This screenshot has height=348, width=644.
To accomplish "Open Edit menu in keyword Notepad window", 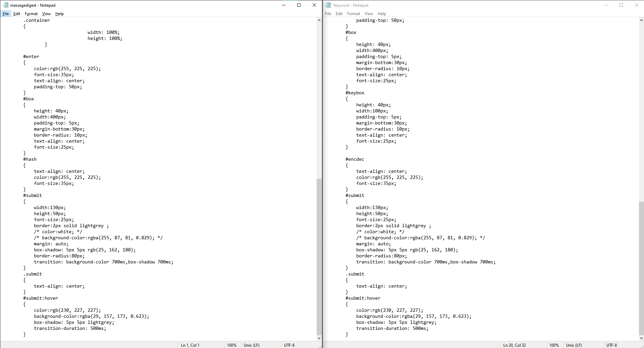I will click(339, 14).
